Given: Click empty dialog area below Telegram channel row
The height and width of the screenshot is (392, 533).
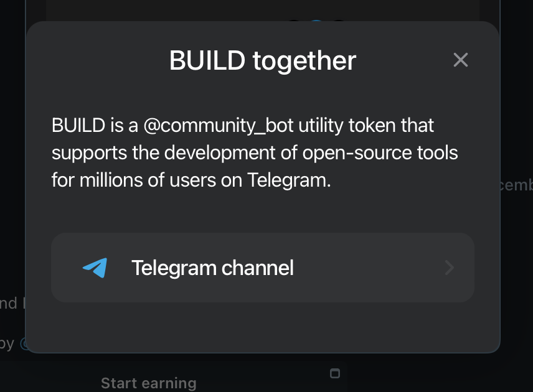Looking at the screenshot, I should [x=262, y=327].
